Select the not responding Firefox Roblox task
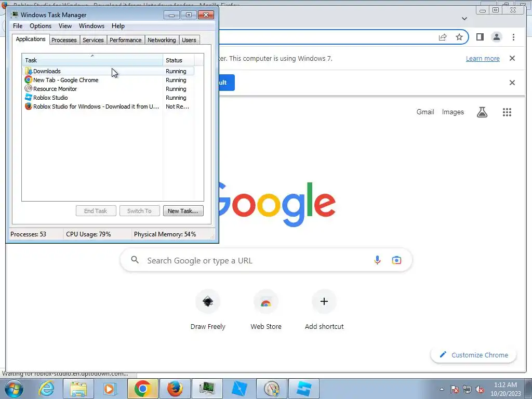Image resolution: width=532 pixels, height=399 pixels. [x=109, y=107]
